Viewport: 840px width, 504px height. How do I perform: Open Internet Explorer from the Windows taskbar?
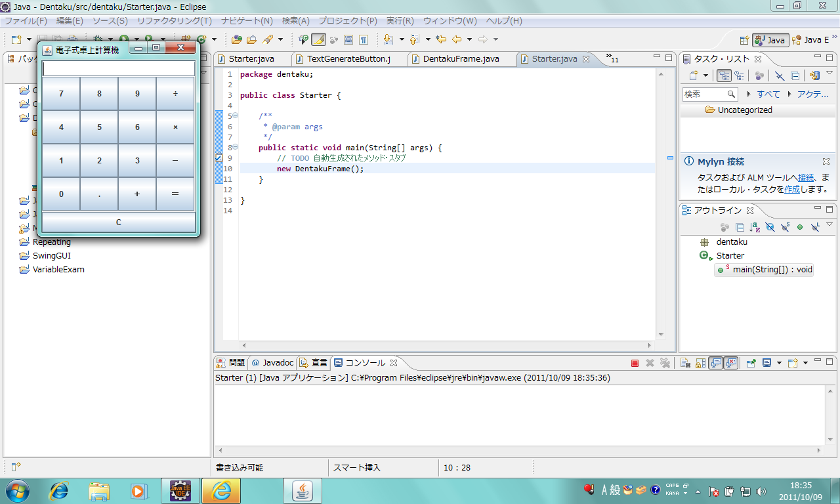(60, 491)
